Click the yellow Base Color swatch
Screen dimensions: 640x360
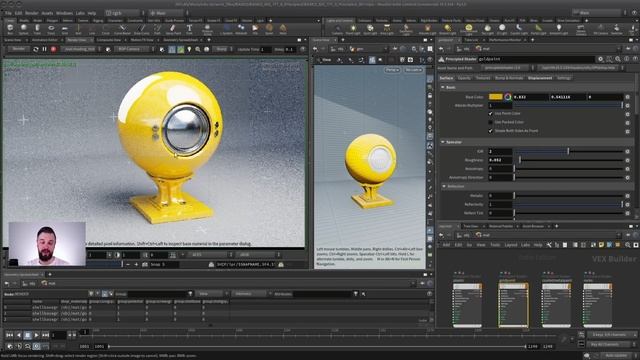click(496, 97)
